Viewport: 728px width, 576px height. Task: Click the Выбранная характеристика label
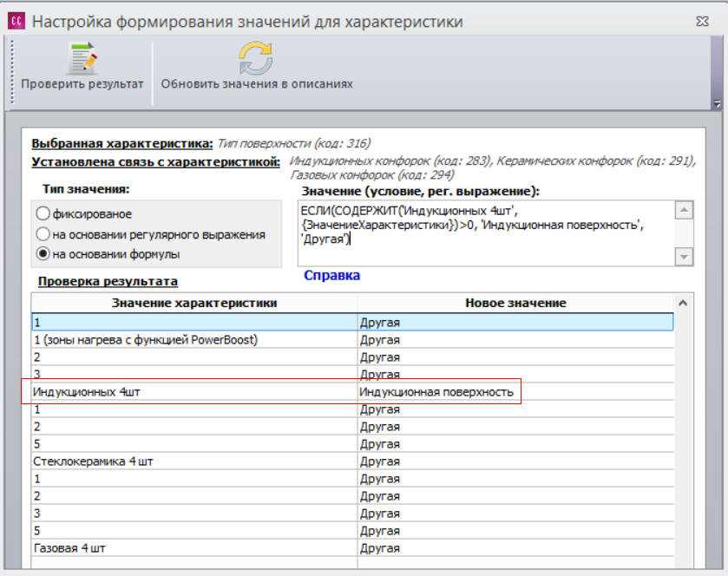coord(122,143)
